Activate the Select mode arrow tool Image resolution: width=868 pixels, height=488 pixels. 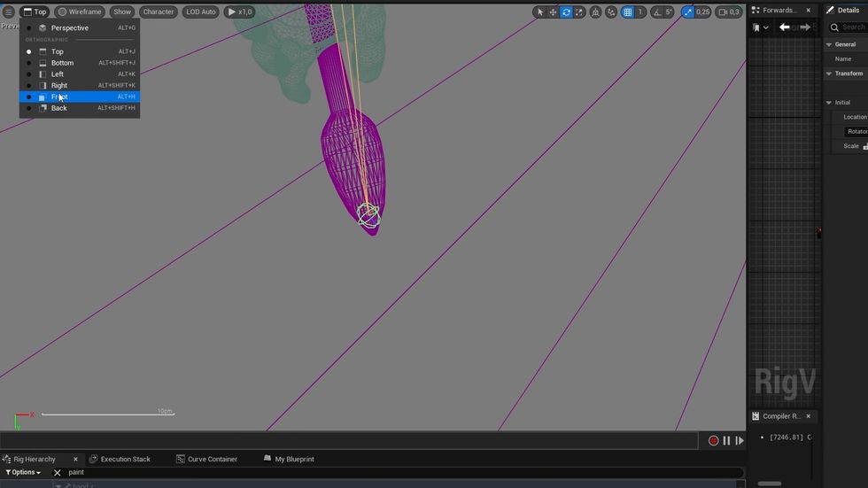[x=539, y=12]
